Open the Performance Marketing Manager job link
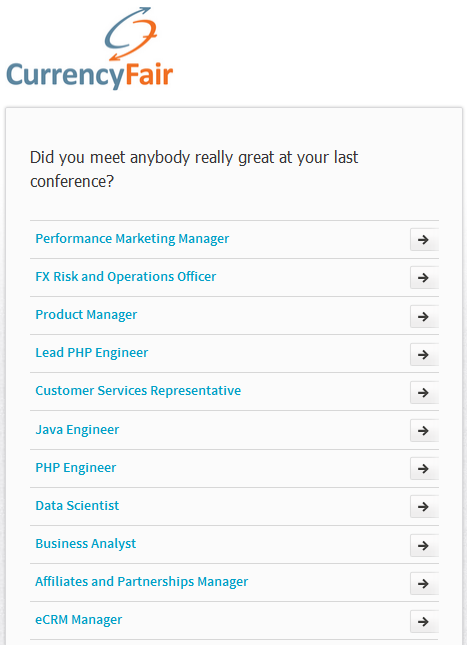This screenshot has width=467, height=645. 132,239
